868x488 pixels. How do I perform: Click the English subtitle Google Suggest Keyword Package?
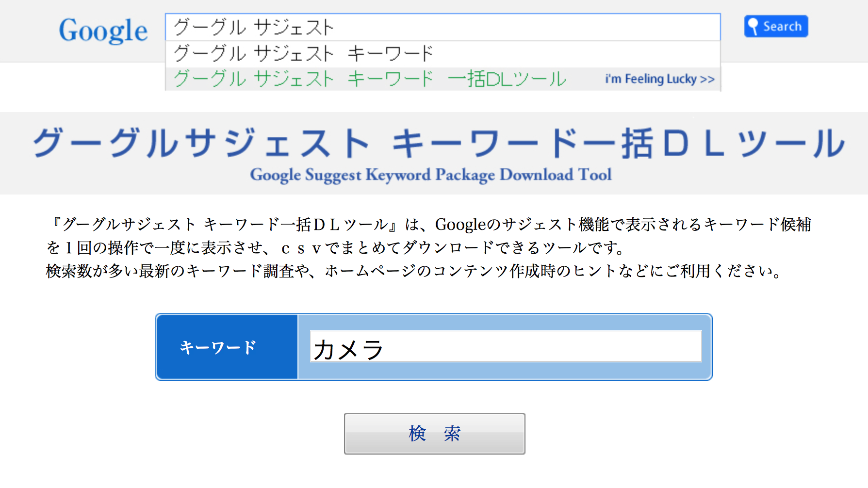[x=430, y=175]
